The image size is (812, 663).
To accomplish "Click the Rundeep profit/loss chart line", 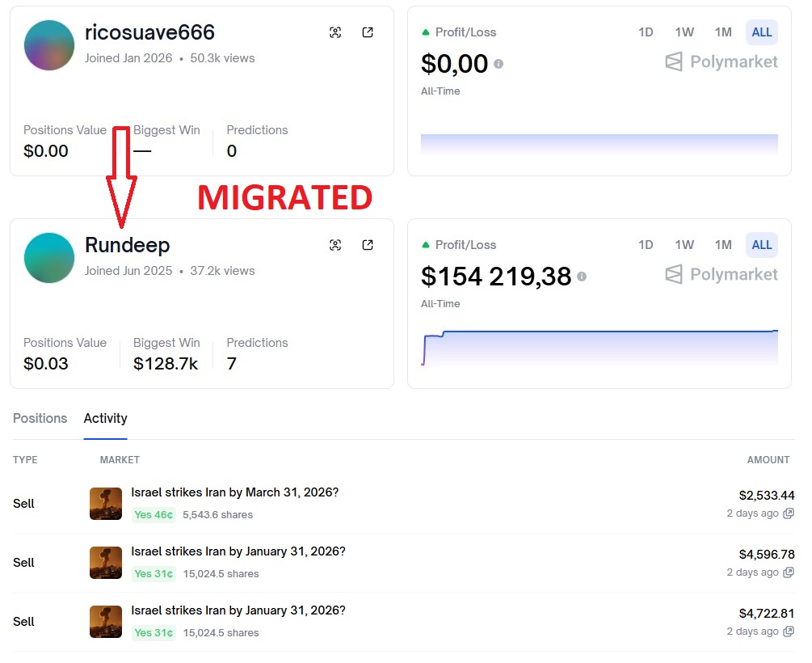I will 600,348.
